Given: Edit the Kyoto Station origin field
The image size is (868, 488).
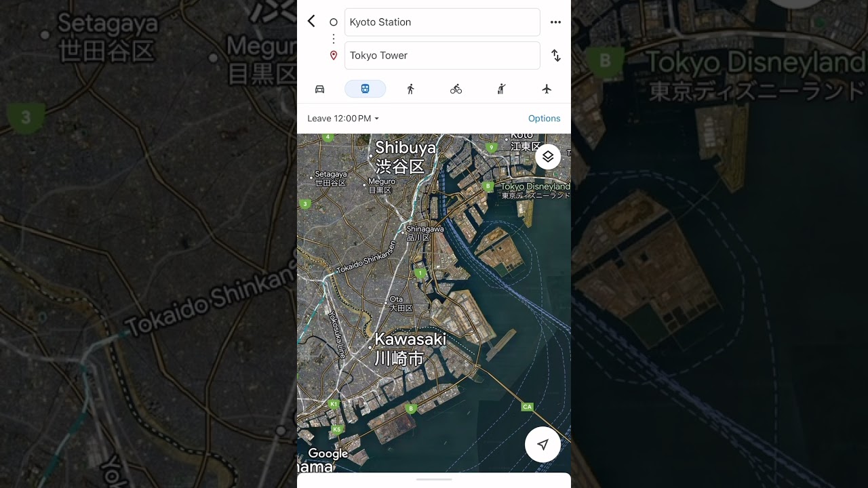Looking at the screenshot, I should (442, 22).
